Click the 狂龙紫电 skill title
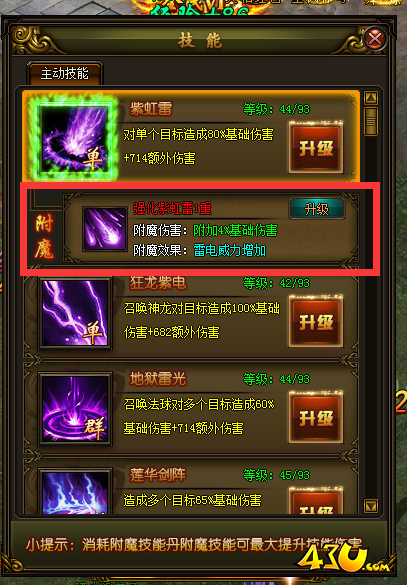407x585 pixels. tap(158, 283)
